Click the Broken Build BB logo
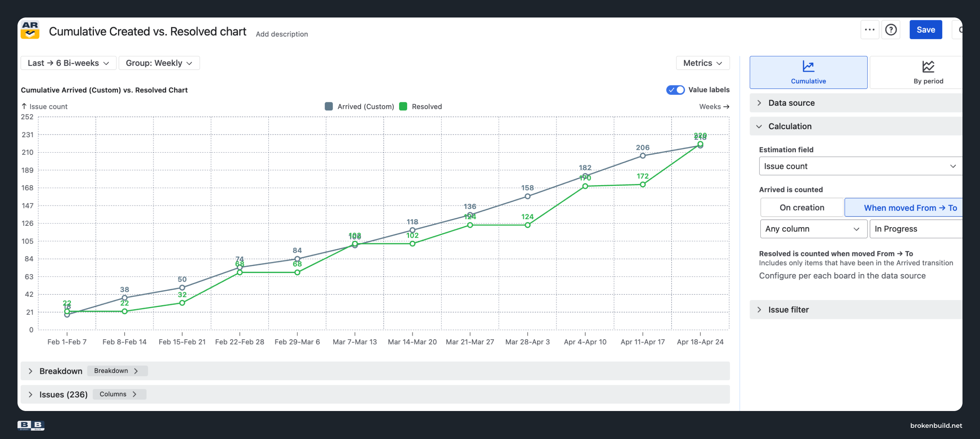Screen dimensions: 980x439 point(31,425)
